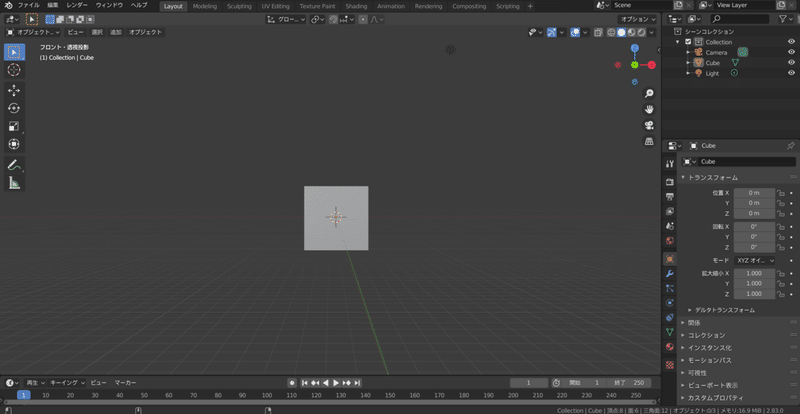Open the キーイング timeline menu
The height and width of the screenshot is (414, 800).
(67, 383)
